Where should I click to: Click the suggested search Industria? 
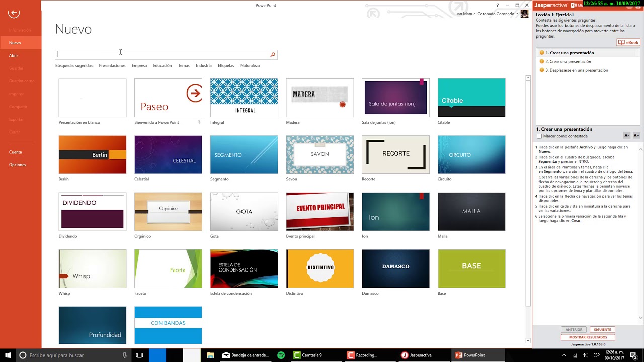(204, 65)
